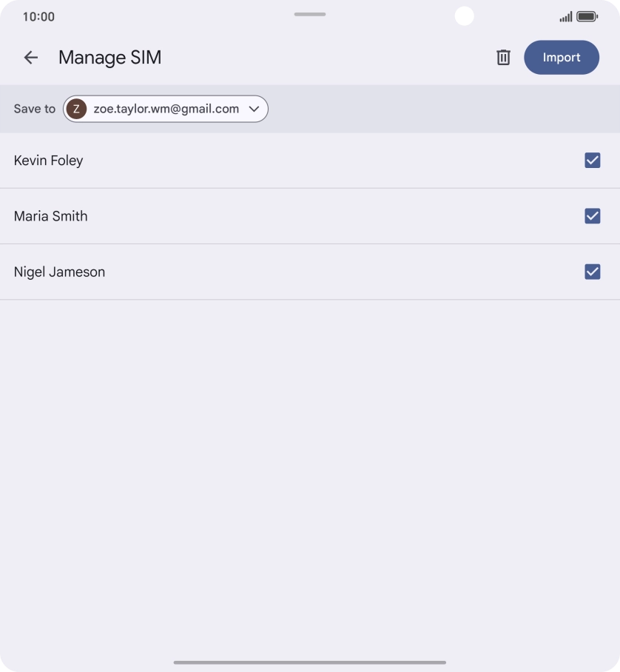Image resolution: width=620 pixels, height=672 pixels.
Task: Expand the account chevron arrow
Action: [254, 109]
